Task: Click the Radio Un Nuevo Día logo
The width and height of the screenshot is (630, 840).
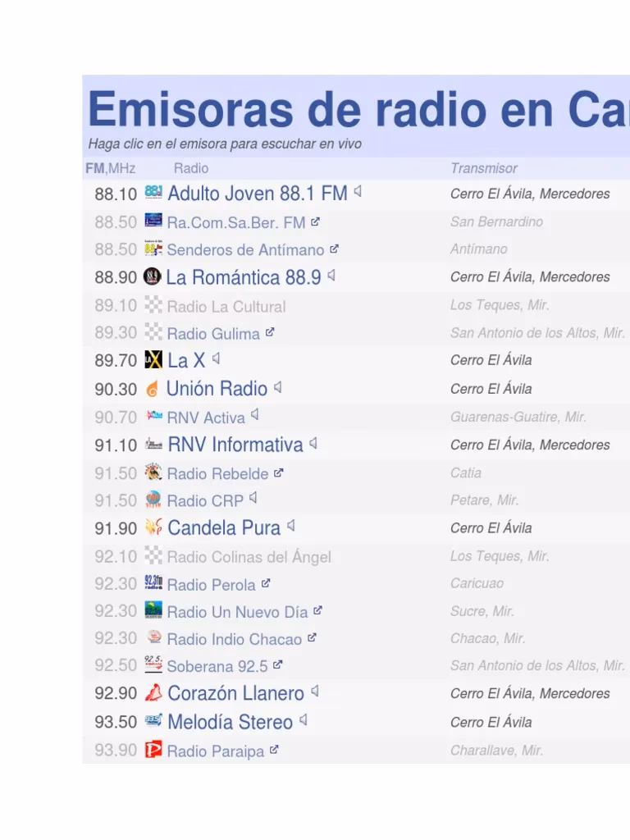Action: pyautogui.click(x=153, y=610)
